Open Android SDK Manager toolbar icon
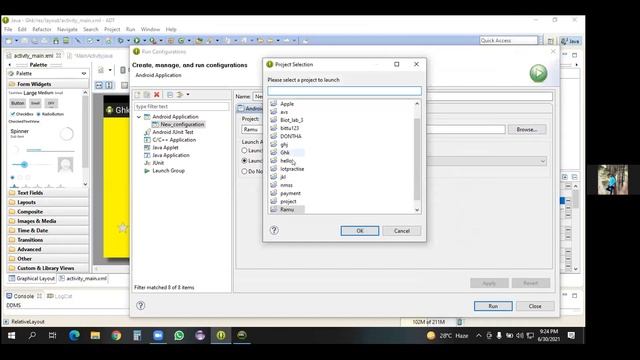 click(x=56, y=40)
